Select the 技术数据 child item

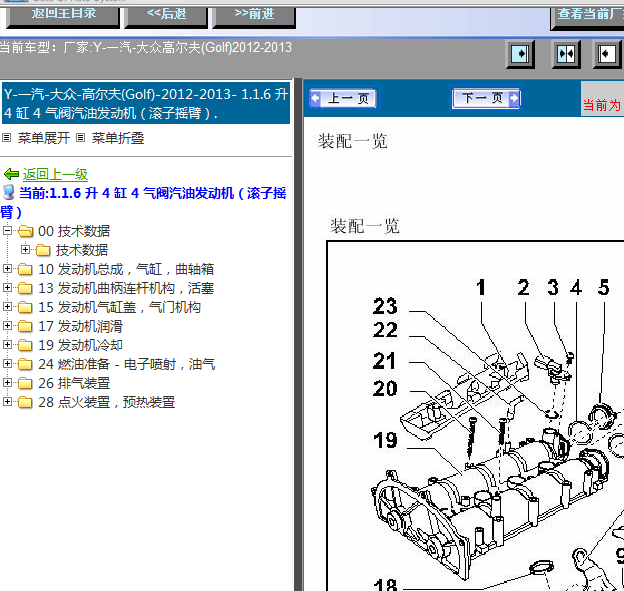pos(82,250)
